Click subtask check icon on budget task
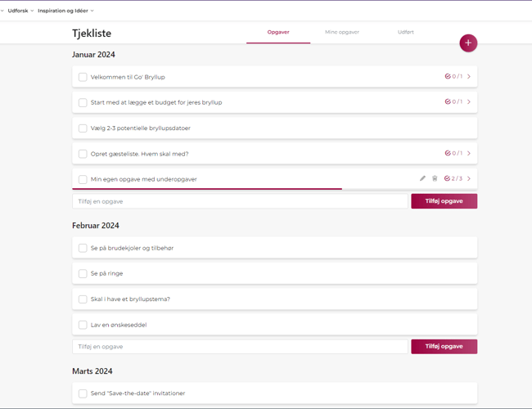Screen dimensions: 532x409 (x=448, y=102)
